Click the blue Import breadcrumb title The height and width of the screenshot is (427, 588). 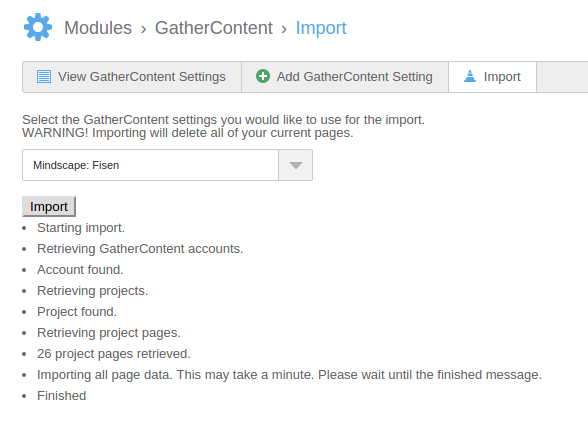[x=321, y=28]
